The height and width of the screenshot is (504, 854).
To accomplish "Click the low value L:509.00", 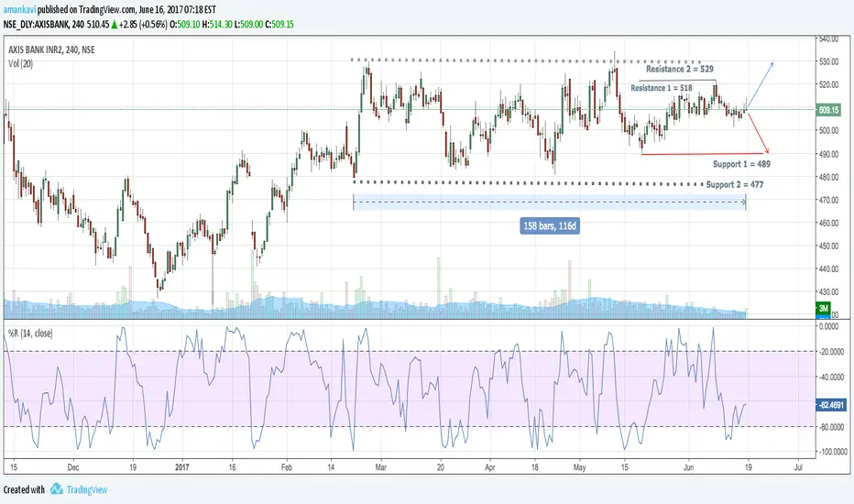I will click(248, 25).
